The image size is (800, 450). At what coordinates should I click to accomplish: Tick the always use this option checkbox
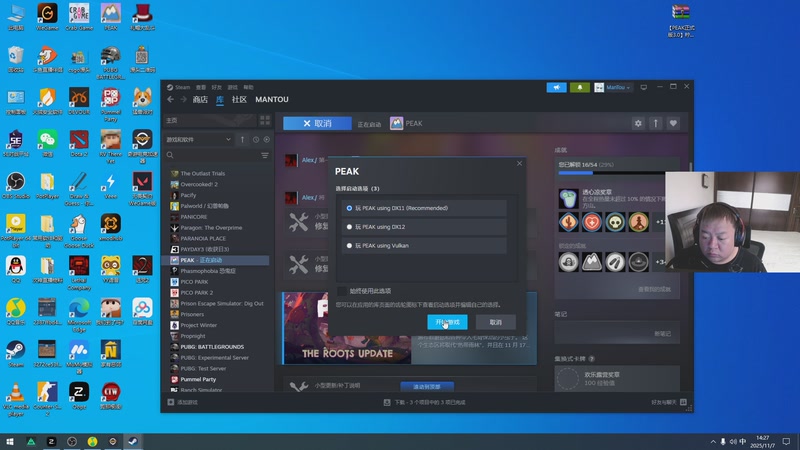(342, 291)
